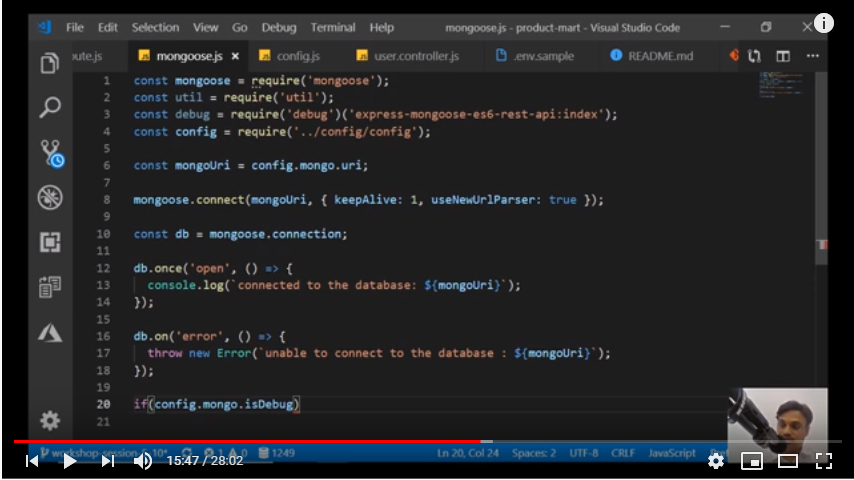Open the YouTube player settings menu
This screenshot has width=854, height=480.
point(716,461)
